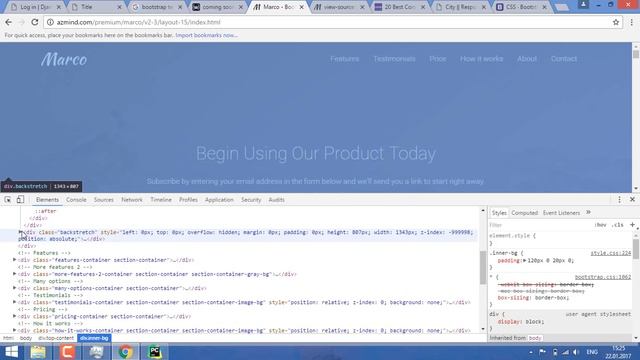The width and height of the screenshot is (640, 360).
Task: Expand the more-features-2-container div node
Action: pyautogui.click(x=15, y=274)
